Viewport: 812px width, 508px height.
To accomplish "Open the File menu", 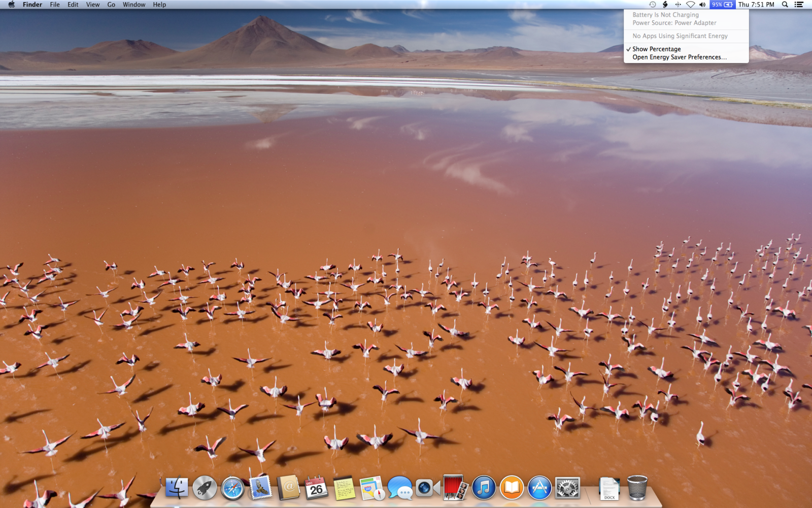I will (x=55, y=5).
